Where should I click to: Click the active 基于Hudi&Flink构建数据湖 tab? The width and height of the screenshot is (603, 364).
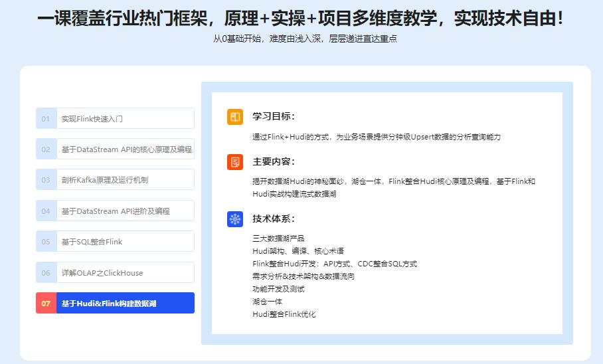pyautogui.click(x=115, y=304)
